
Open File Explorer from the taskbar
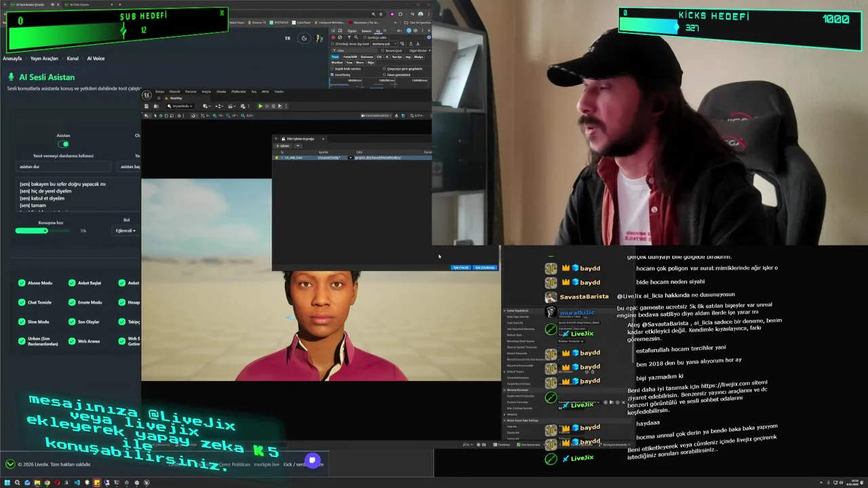(37, 483)
